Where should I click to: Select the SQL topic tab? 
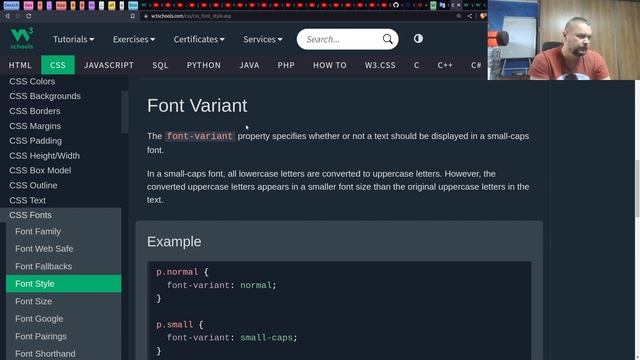click(160, 65)
